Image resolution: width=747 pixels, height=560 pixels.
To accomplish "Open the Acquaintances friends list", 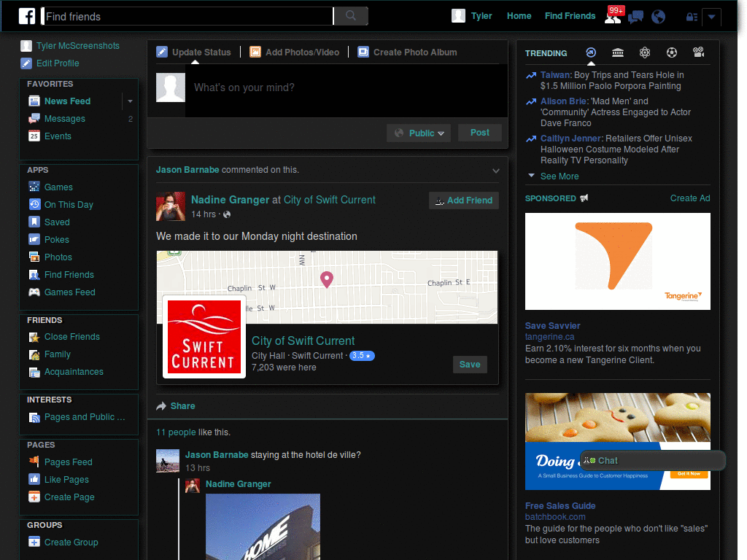I will 74,372.
